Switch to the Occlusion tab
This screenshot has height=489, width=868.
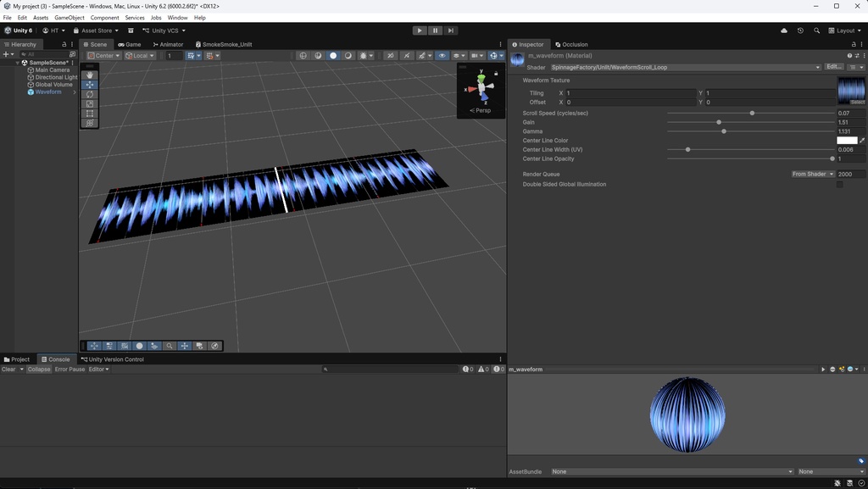click(x=574, y=44)
